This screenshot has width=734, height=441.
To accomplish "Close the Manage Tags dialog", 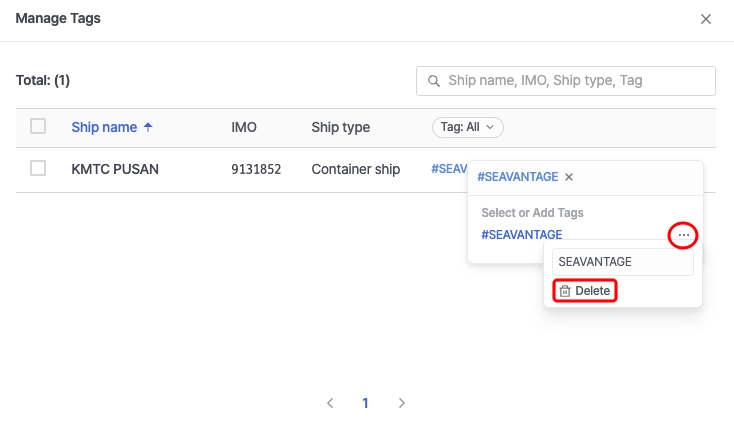I will (706, 19).
